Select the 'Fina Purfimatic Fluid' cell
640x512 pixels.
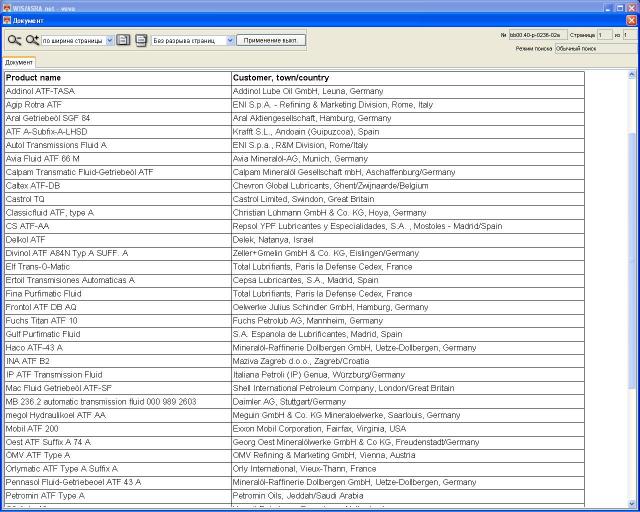[x=118, y=294]
